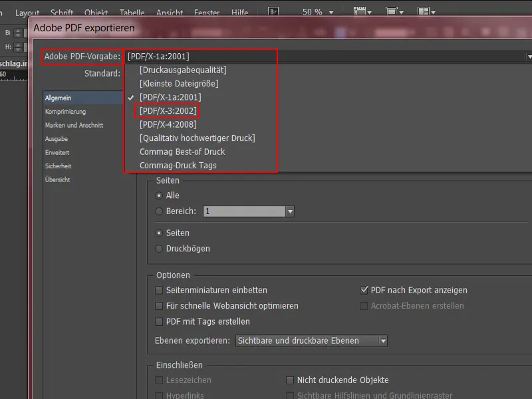Open the view options icon in toolbar

coord(362,11)
